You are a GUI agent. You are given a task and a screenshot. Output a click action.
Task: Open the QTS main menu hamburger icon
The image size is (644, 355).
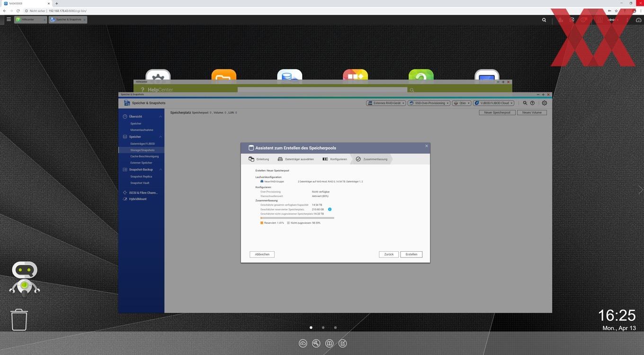click(x=9, y=19)
